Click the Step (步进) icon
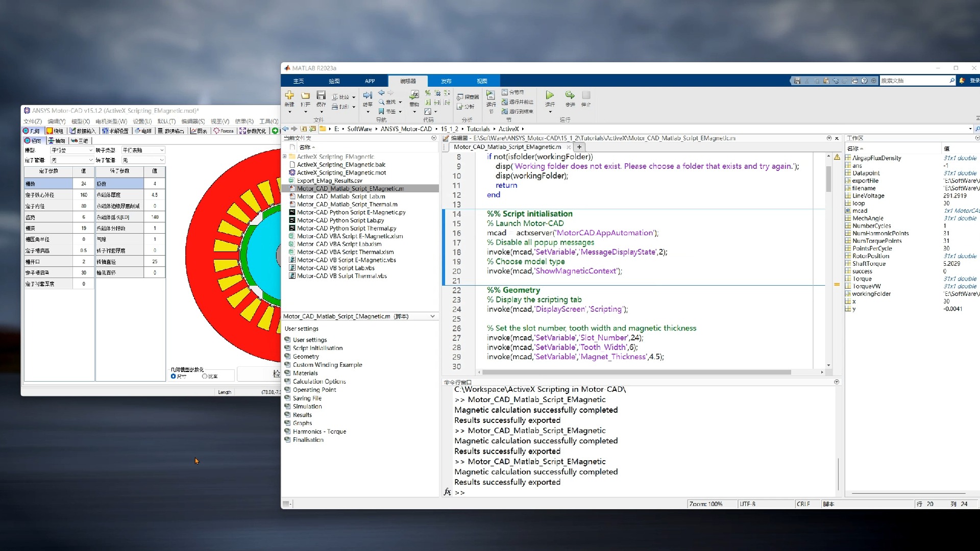Screen dimensions: 980x551 (x=570, y=95)
